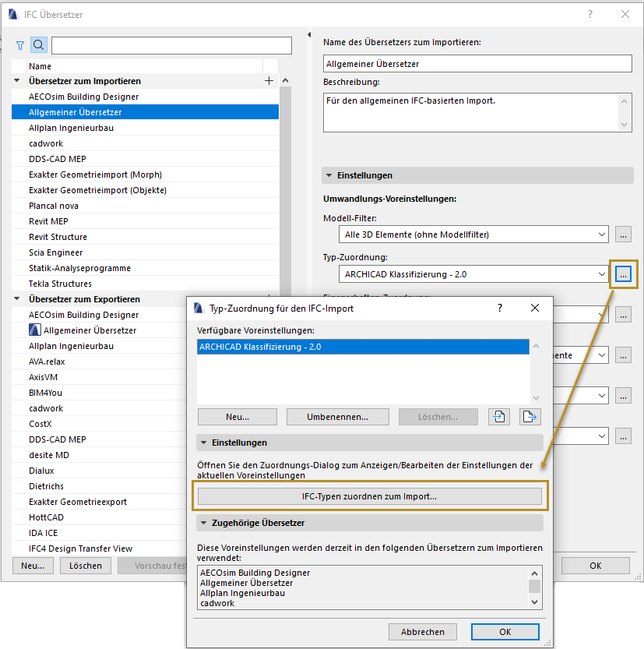This screenshot has height=649, width=644.
Task: Confirm Typ-Zuordnung dialog with OK
Action: 505,632
